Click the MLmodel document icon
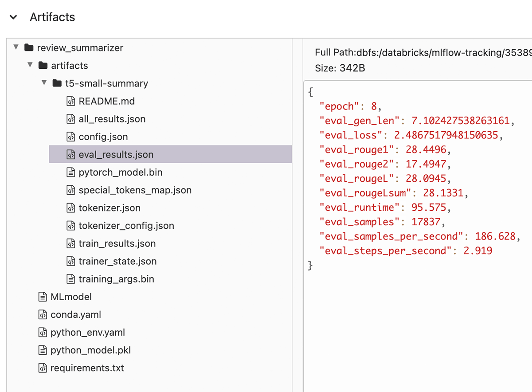The height and width of the screenshot is (392, 532). (x=43, y=297)
